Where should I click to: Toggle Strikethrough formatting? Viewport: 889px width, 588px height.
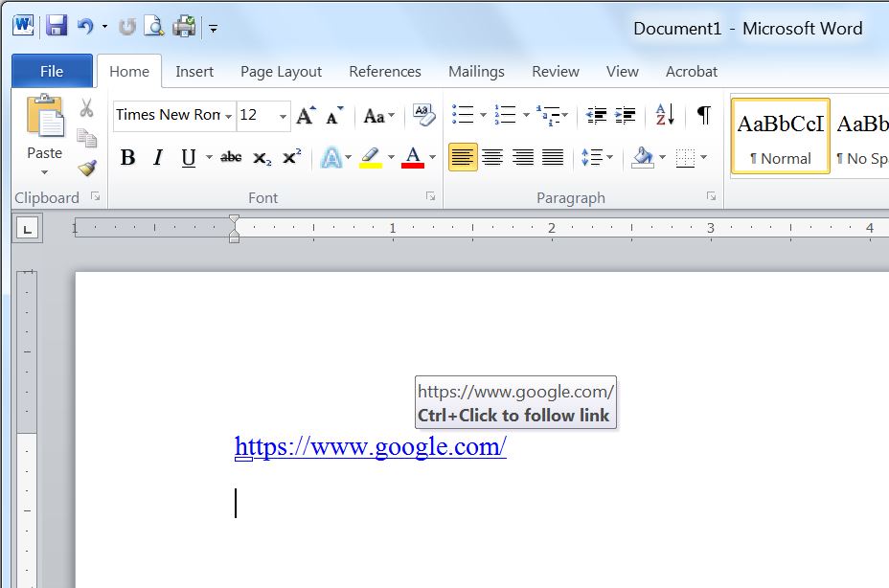point(231,157)
